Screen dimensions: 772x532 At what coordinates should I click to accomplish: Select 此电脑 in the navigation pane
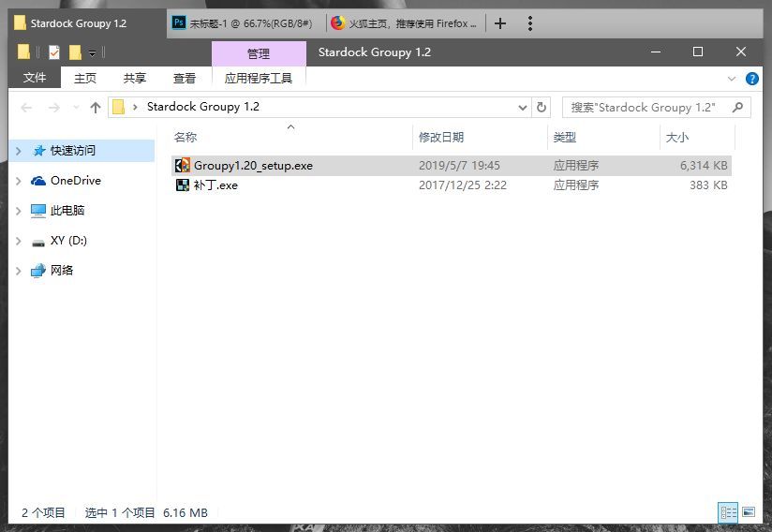click(x=67, y=211)
